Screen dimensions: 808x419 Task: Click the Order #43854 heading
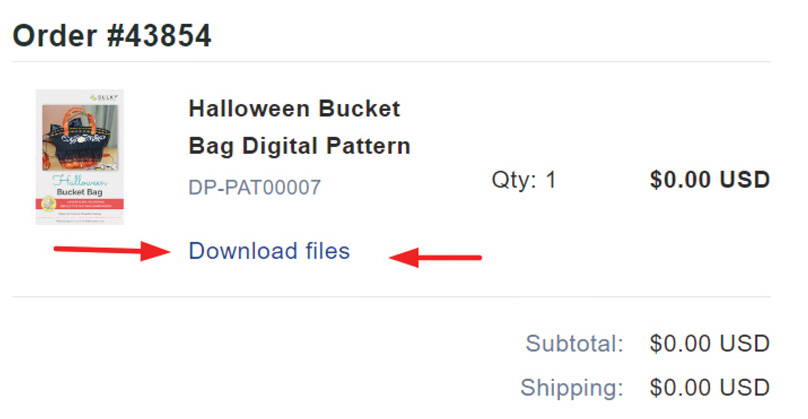tap(112, 36)
